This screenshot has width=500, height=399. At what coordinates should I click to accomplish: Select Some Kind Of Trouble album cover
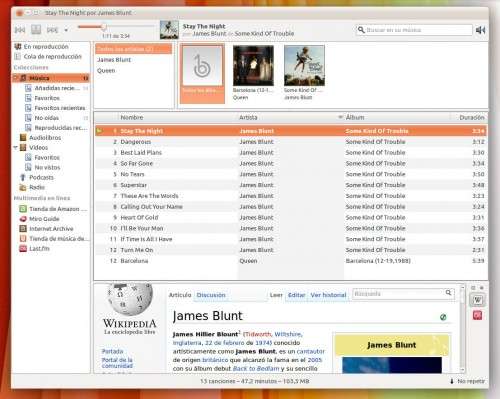304,66
